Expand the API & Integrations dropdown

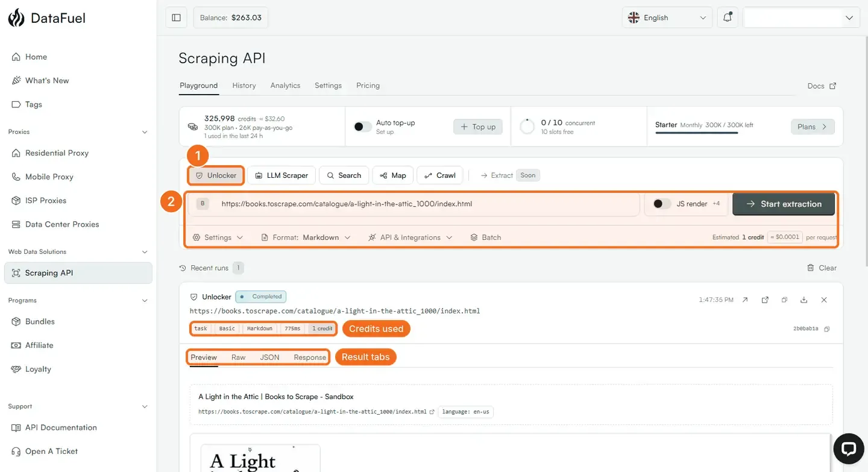click(410, 238)
